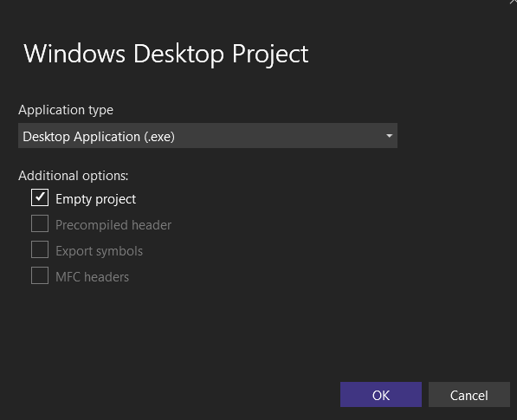Click the 'MFC headers' label text
The width and height of the screenshot is (517, 420).
pyautogui.click(x=93, y=277)
